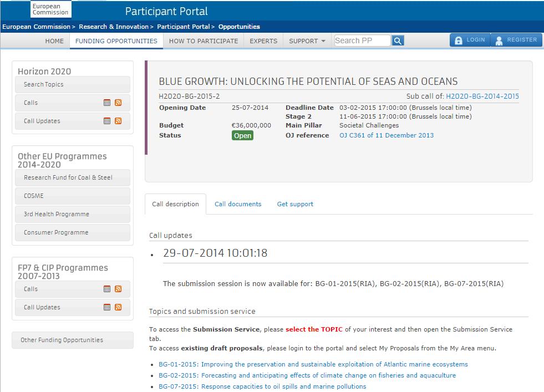Click the REGISTER user button

point(516,40)
